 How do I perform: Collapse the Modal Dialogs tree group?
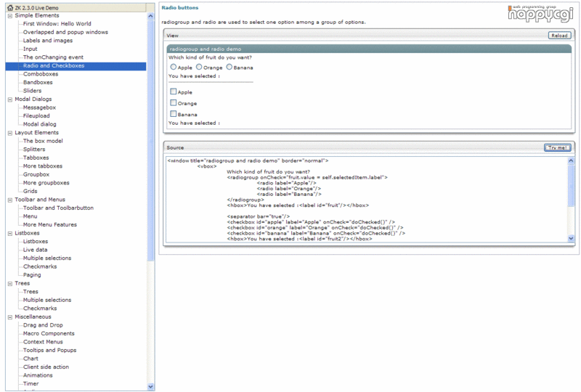(10, 99)
